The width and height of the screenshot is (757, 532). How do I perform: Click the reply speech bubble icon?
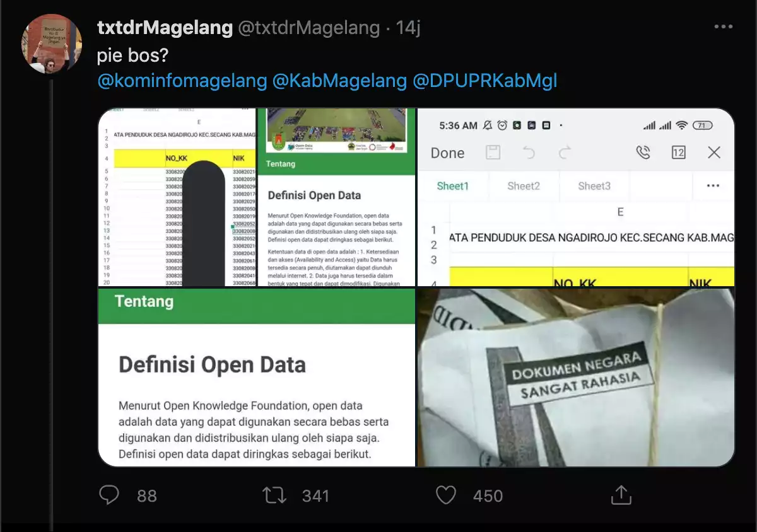coord(109,495)
